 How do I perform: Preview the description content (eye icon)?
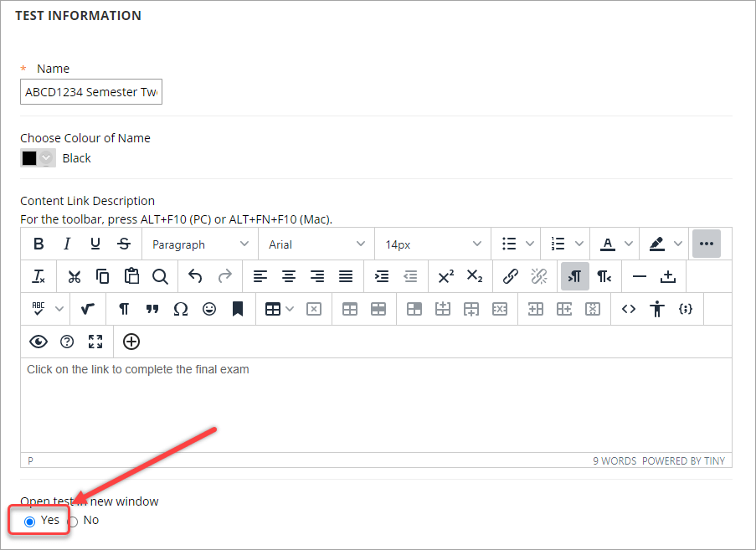click(38, 342)
